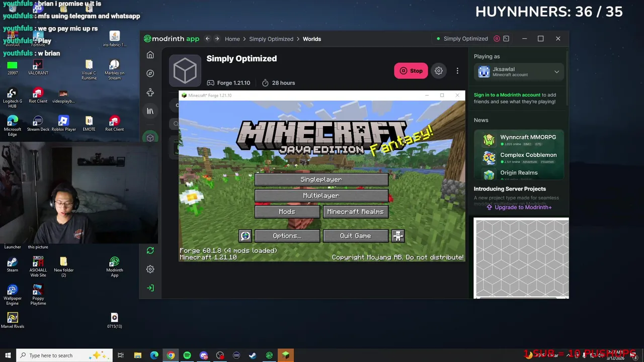Open Steam desktop shortcut
This screenshot has height=362, width=644.
(13, 264)
